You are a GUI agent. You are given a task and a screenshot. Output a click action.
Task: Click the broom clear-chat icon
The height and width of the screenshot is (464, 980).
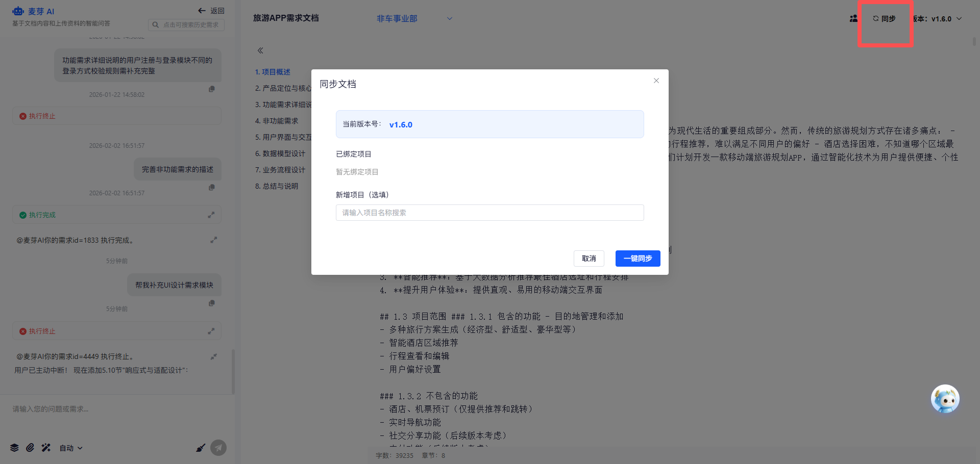point(201,448)
